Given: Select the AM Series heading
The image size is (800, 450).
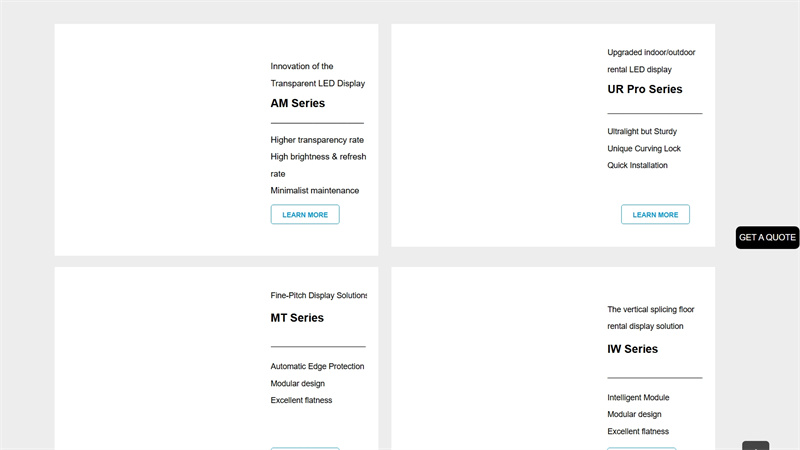Looking at the screenshot, I should [297, 103].
